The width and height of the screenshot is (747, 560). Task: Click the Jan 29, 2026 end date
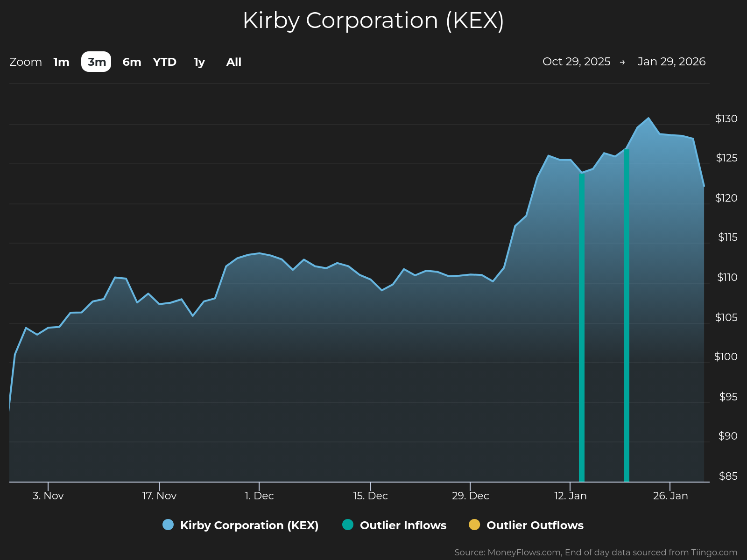click(671, 62)
